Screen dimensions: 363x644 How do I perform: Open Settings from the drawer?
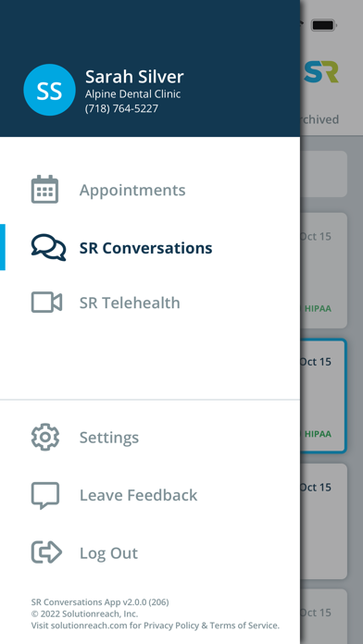coord(109,438)
